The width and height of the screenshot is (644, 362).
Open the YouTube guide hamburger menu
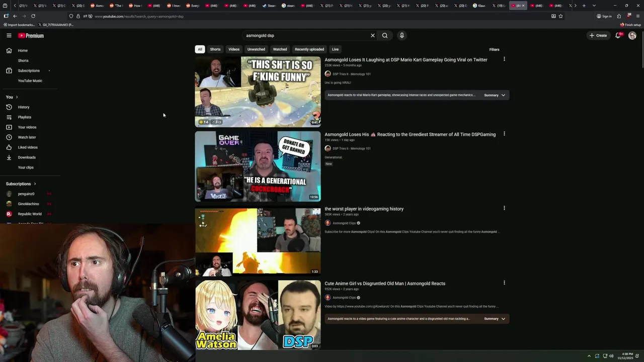click(9, 36)
